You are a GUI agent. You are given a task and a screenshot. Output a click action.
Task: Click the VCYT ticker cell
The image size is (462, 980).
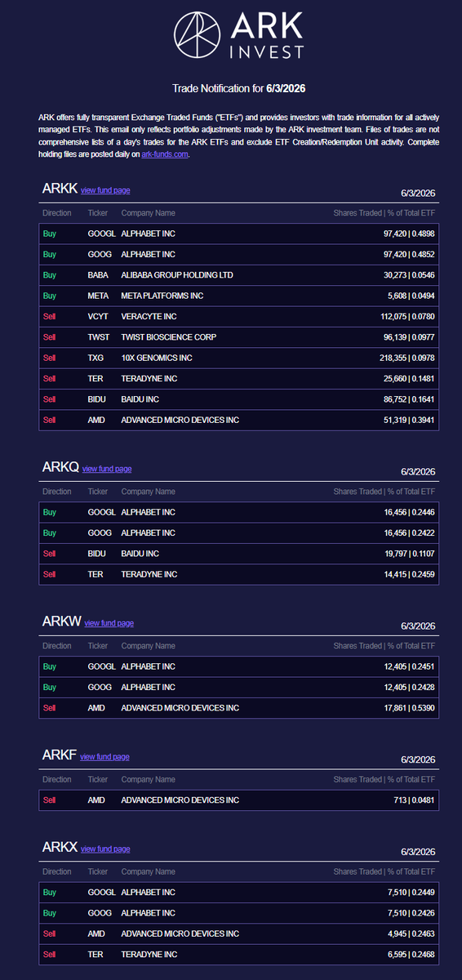[98, 316]
